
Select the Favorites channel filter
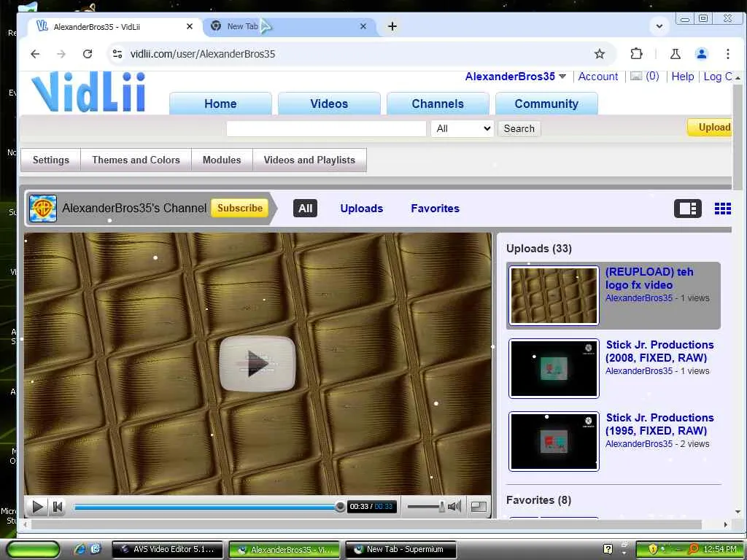(x=436, y=209)
